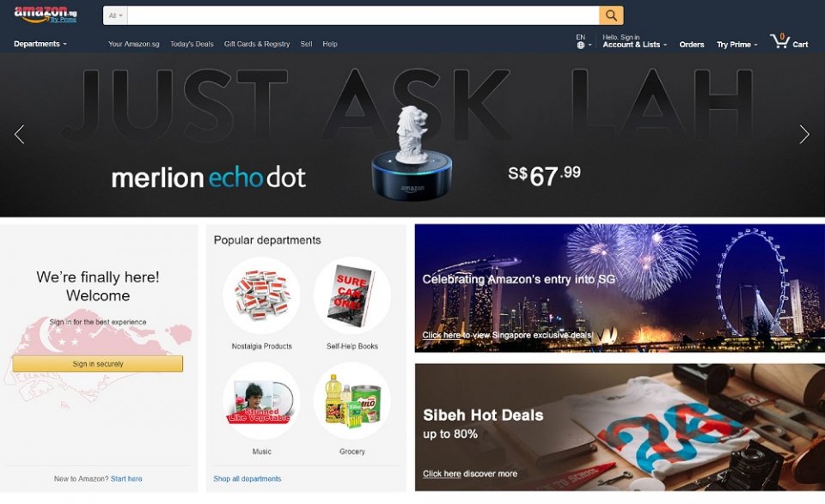Open Today's Deals menu item
Viewport: 825px width, 504px height.
click(192, 44)
